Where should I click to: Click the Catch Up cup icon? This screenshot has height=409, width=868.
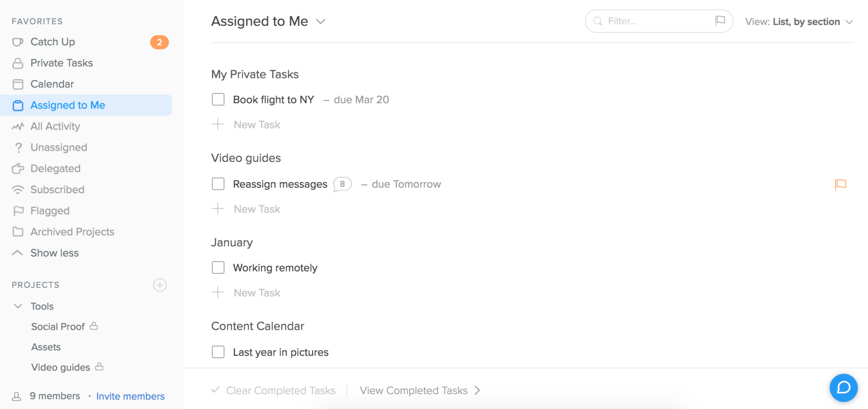(x=18, y=42)
